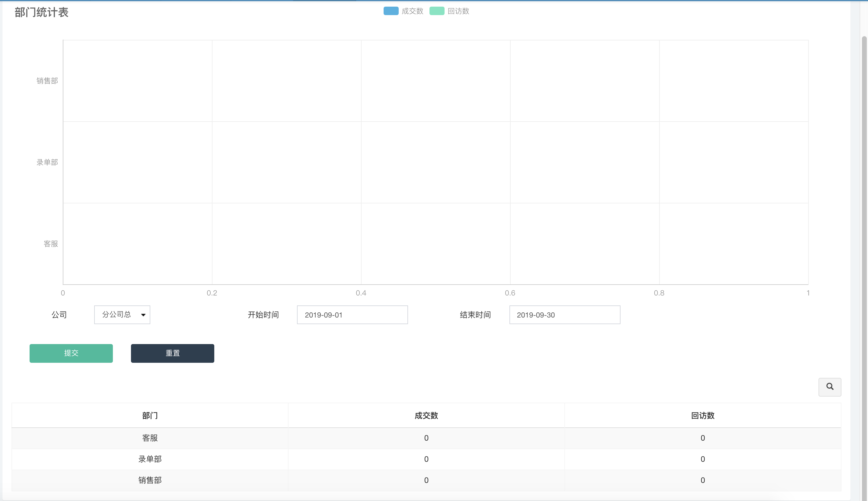Image resolution: width=868 pixels, height=501 pixels.
Task: Click the 开始时间 date field 2019-09-01
Action: click(x=352, y=314)
